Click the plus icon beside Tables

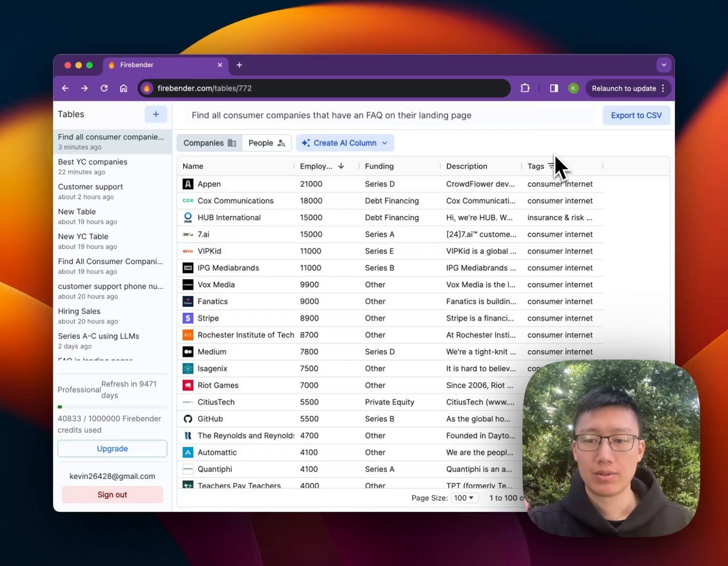(x=156, y=114)
